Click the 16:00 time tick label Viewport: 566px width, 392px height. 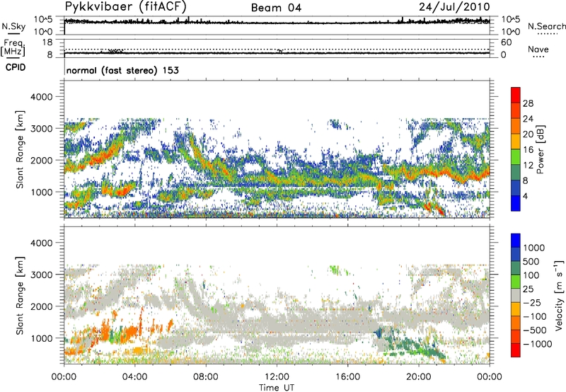347,377
